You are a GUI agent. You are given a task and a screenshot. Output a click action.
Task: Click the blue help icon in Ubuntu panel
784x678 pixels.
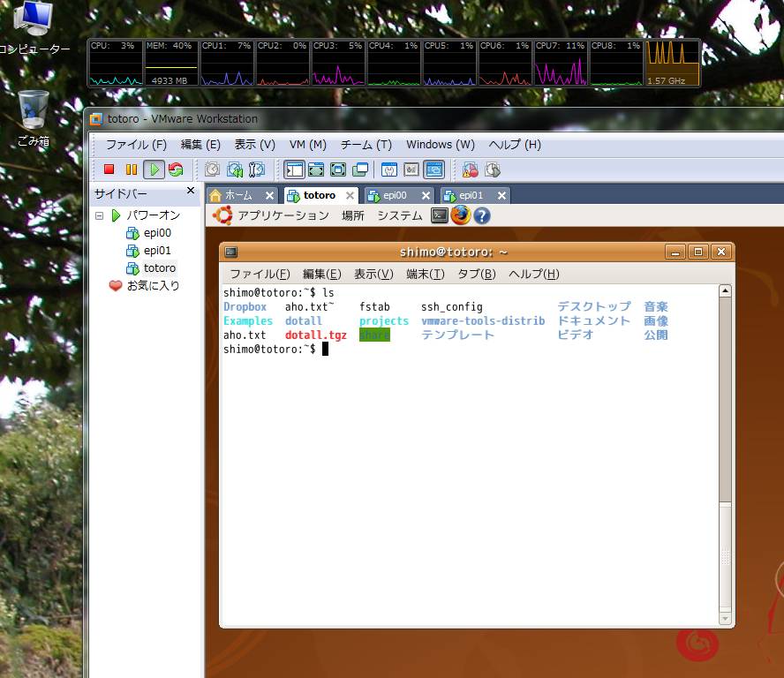coord(481,215)
